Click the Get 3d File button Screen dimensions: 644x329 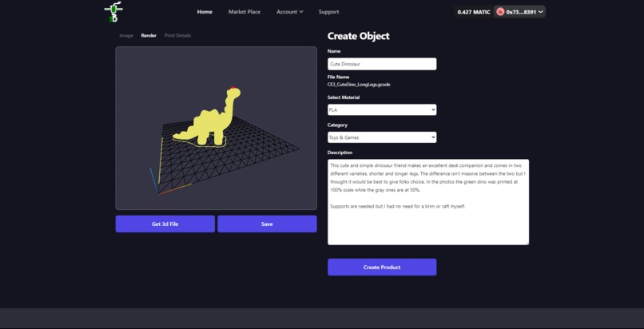tap(165, 224)
